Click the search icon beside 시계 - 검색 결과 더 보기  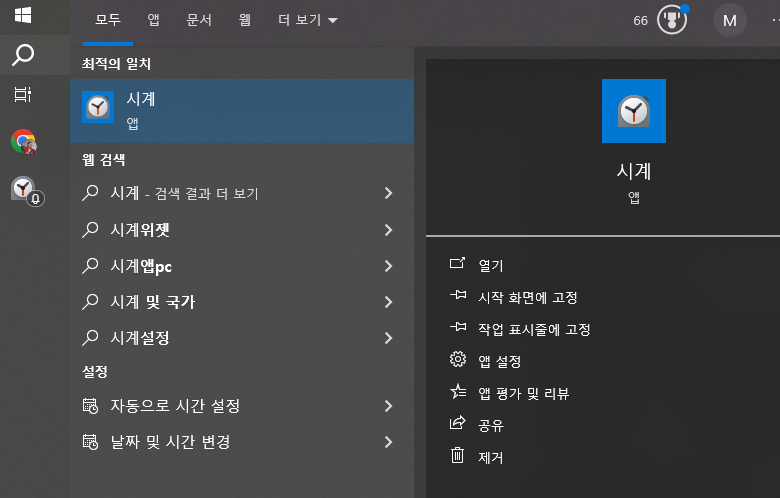(90, 193)
